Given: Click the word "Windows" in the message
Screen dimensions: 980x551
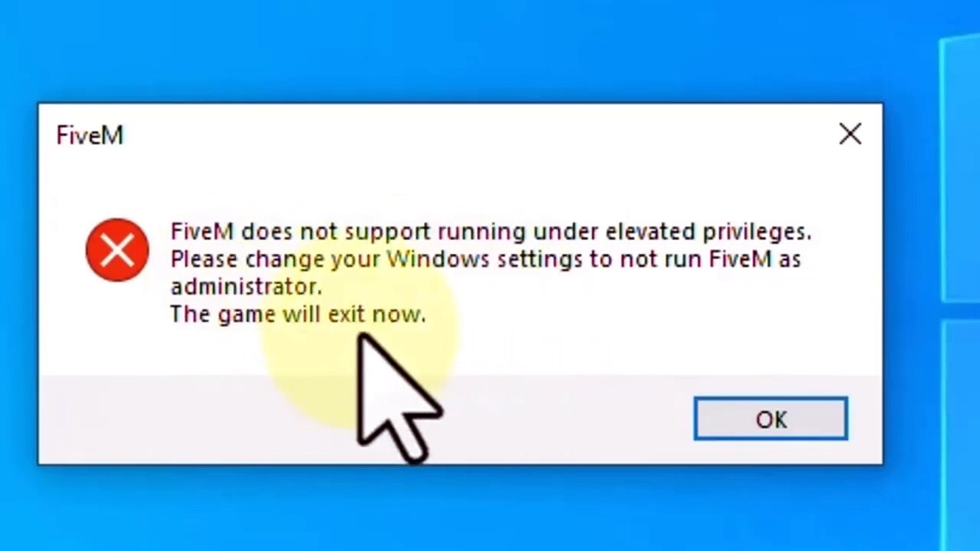Looking at the screenshot, I should click(x=438, y=259).
